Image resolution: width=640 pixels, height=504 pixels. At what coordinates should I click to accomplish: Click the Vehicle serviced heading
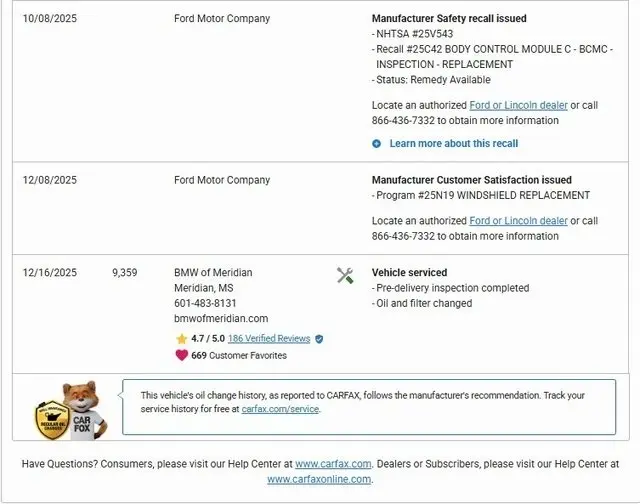(x=409, y=272)
